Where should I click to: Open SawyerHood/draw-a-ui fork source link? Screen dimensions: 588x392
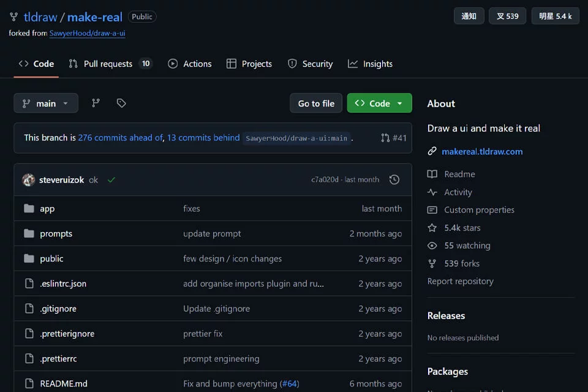[x=88, y=33]
